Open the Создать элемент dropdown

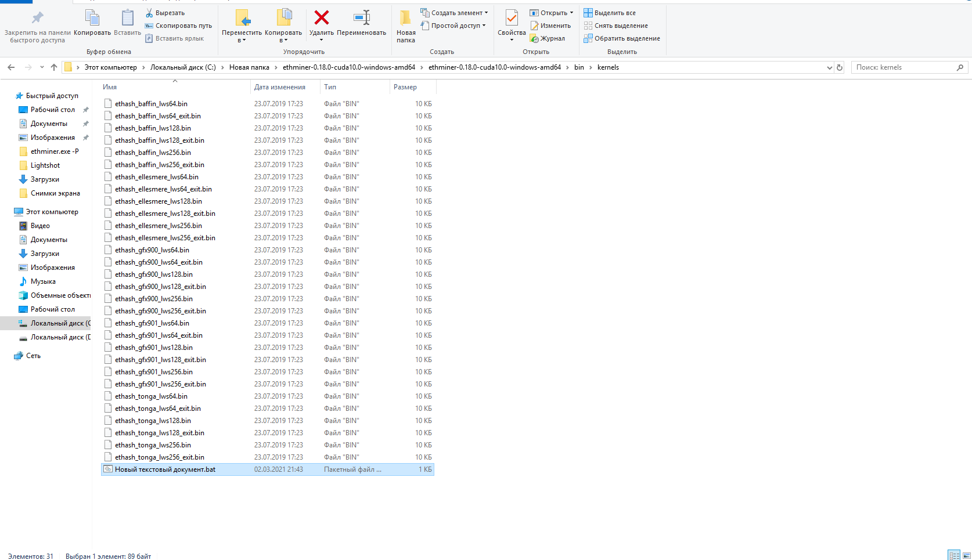point(454,13)
